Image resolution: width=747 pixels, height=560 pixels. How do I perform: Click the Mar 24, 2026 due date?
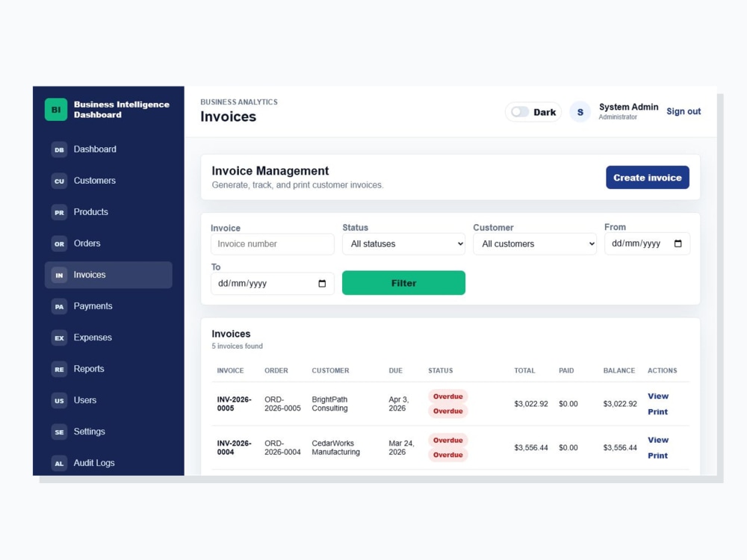click(x=402, y=447)
